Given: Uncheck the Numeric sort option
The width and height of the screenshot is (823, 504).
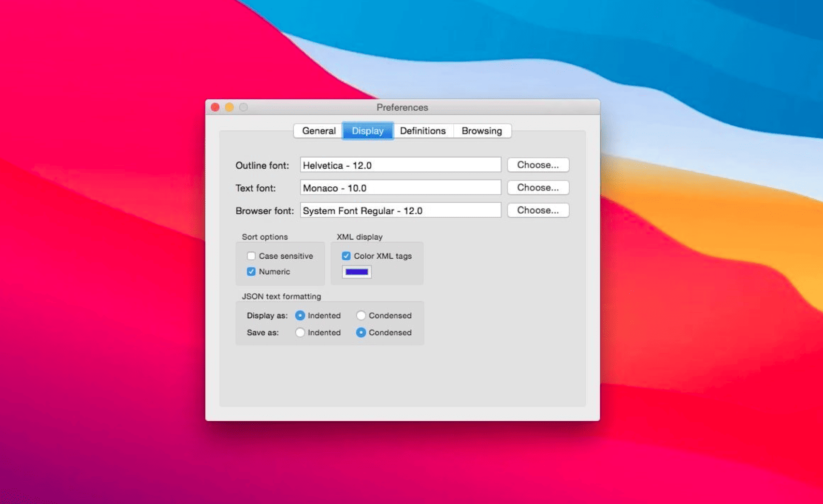Looking at the screenshot, I should pos(251,272).
